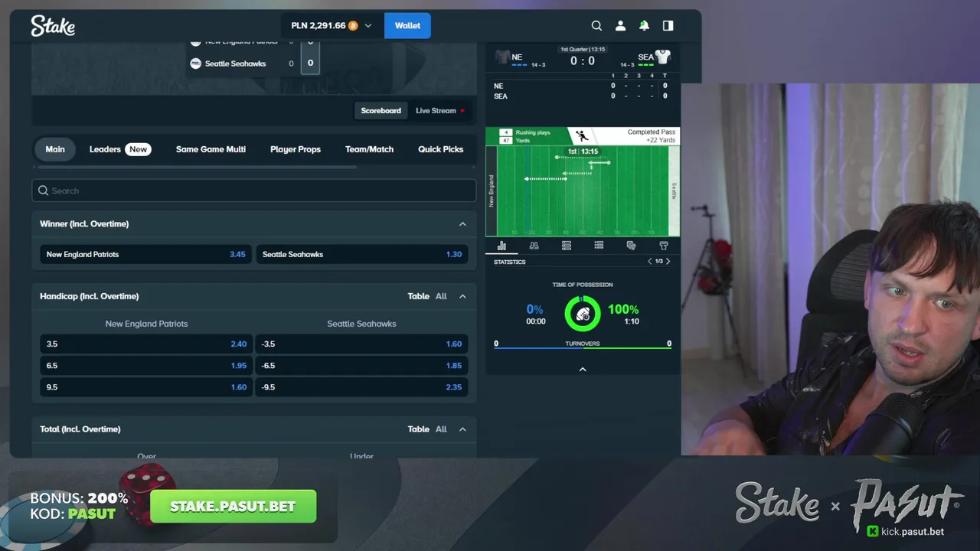Select the Team/Match tab
Image resolution: width=980 pixels, height=551 pixels.
(369, 149)
